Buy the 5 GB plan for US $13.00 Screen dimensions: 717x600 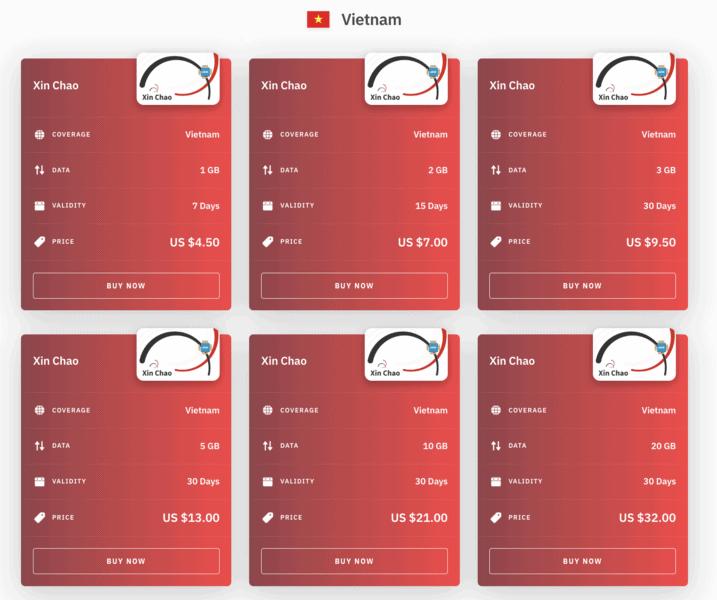coord(126,561)
